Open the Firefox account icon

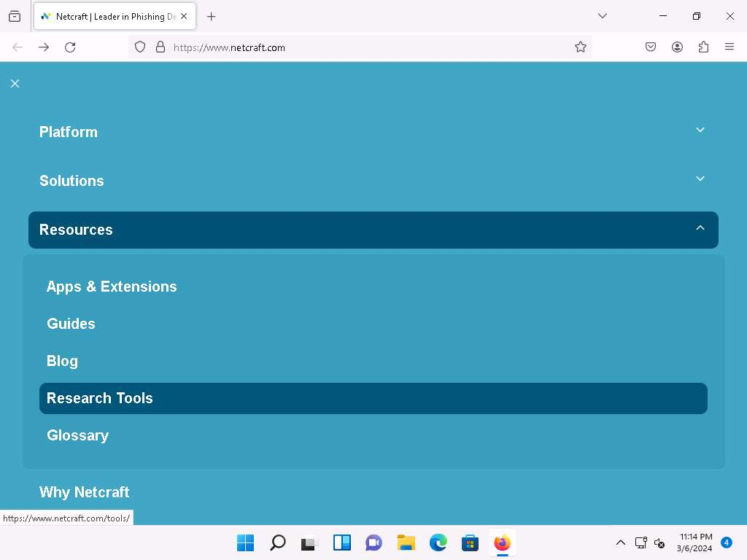pyautogui.click(x=677, y=47)
